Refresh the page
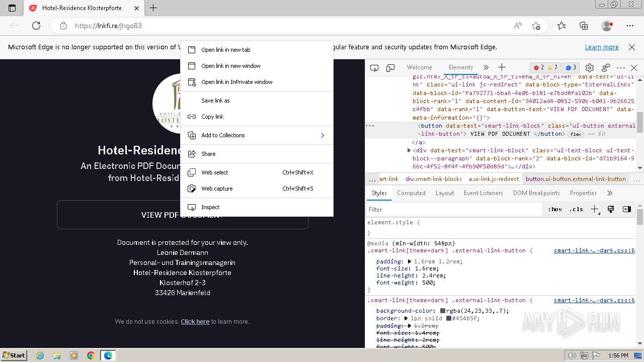 tap(36, 26)
